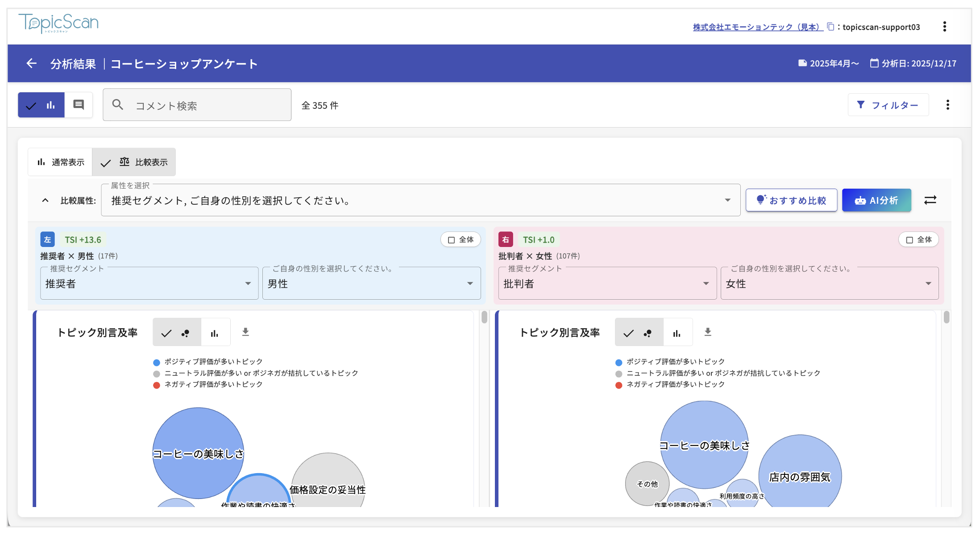Download the right トピック別言及率 chart
This screenshot has width=980, height=536.
click(708, 332)
